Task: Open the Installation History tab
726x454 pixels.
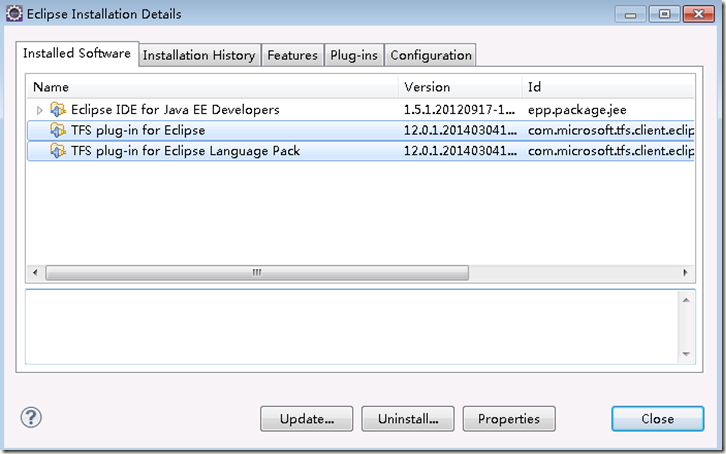Action: [199, 56]
